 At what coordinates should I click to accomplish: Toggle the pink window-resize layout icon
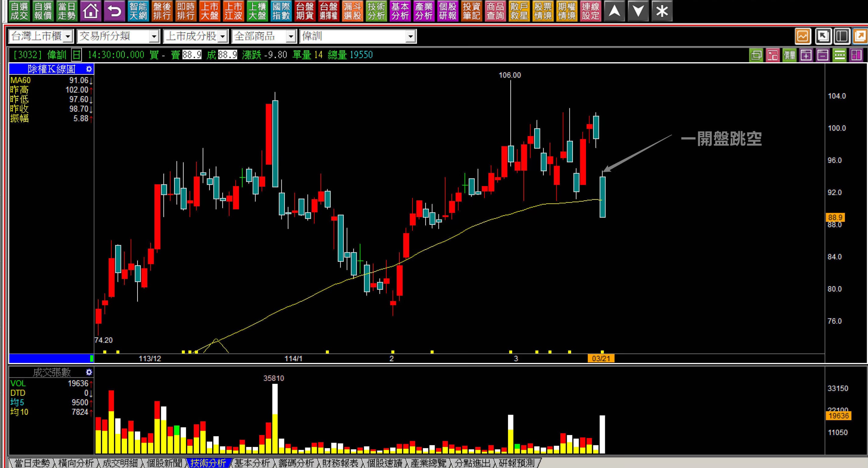click(773, 55)
